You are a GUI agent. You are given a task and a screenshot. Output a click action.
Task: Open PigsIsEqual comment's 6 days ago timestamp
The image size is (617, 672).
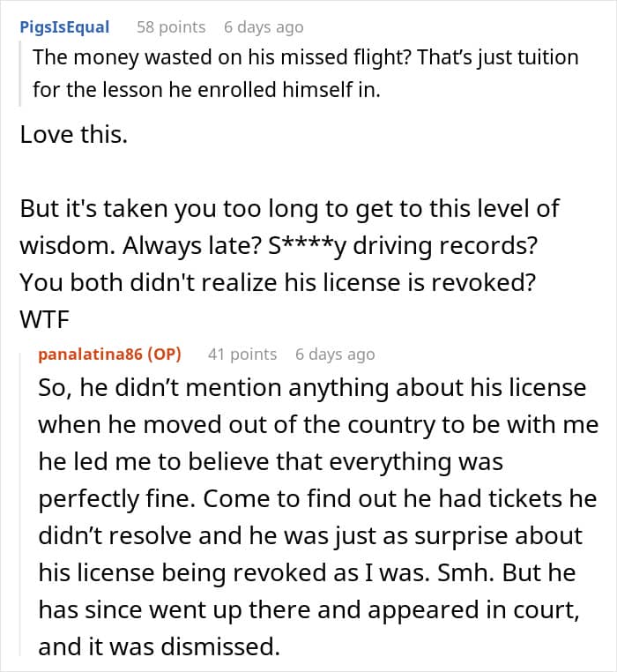click(264, 27)
